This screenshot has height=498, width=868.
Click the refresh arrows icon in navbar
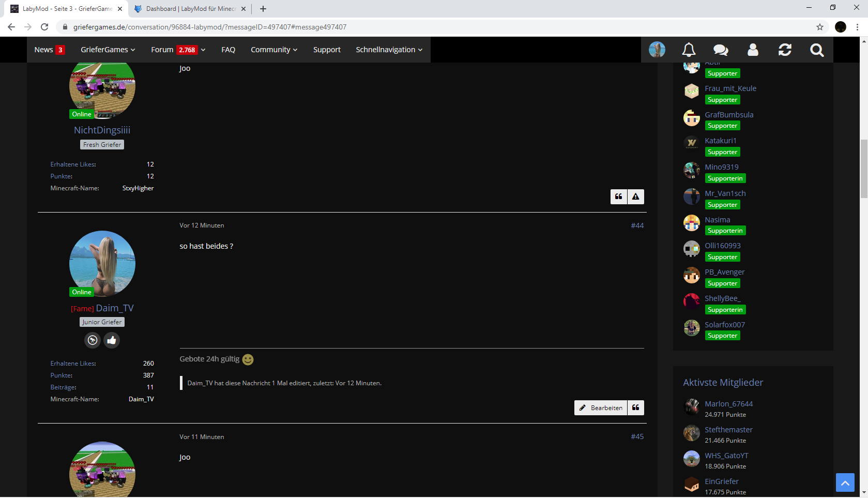pos(785,50)
